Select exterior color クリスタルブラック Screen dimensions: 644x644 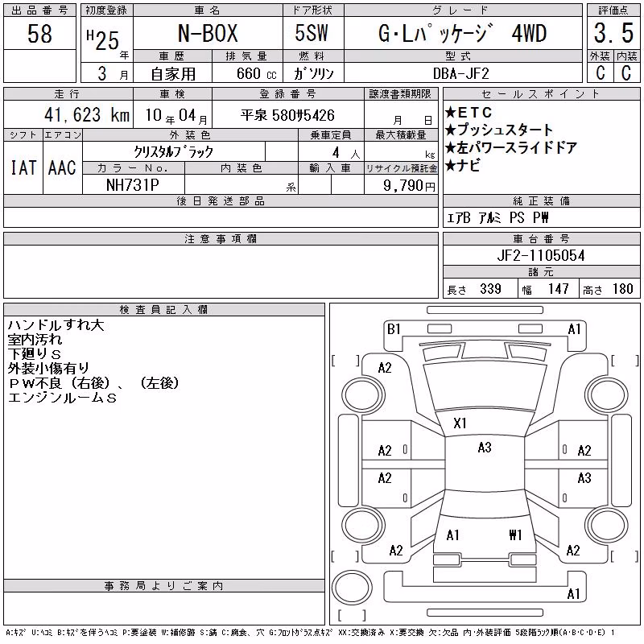point(174,152)
